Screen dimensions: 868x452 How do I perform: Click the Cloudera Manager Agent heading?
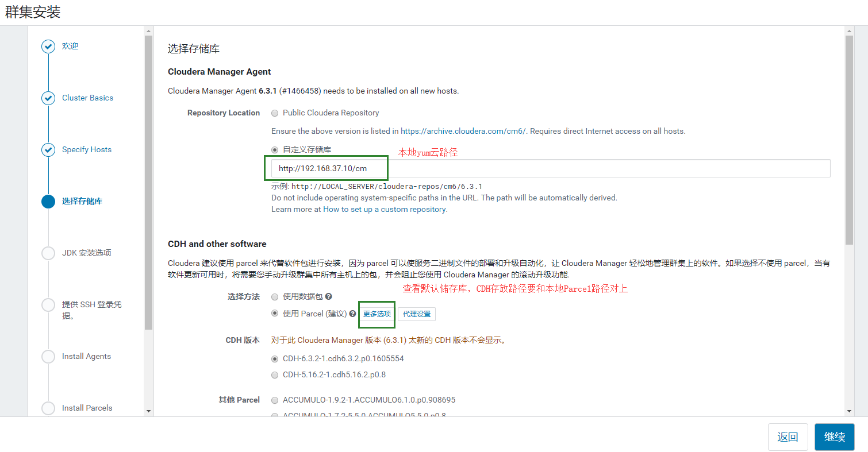[220, 72]
